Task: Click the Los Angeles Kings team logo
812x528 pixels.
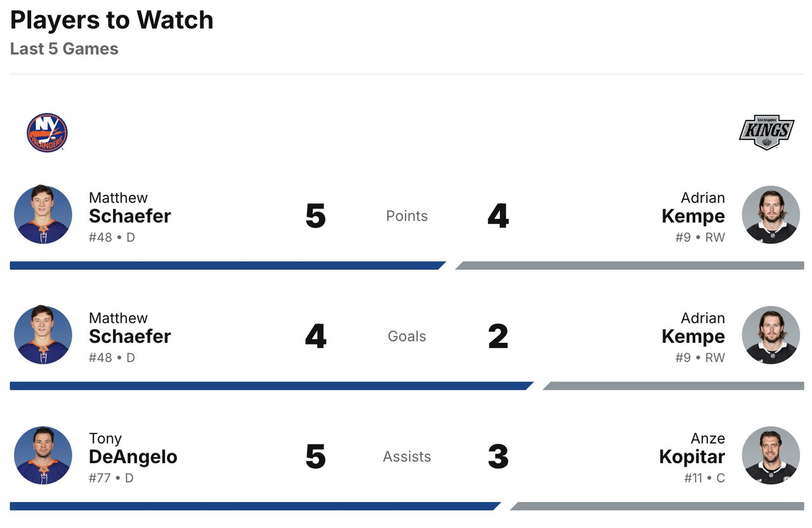Action: 766,132
